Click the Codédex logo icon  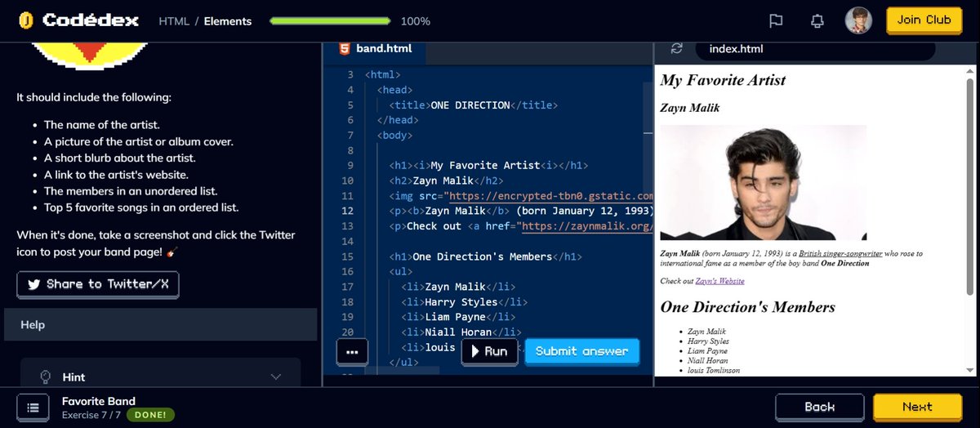coord(26,20)
